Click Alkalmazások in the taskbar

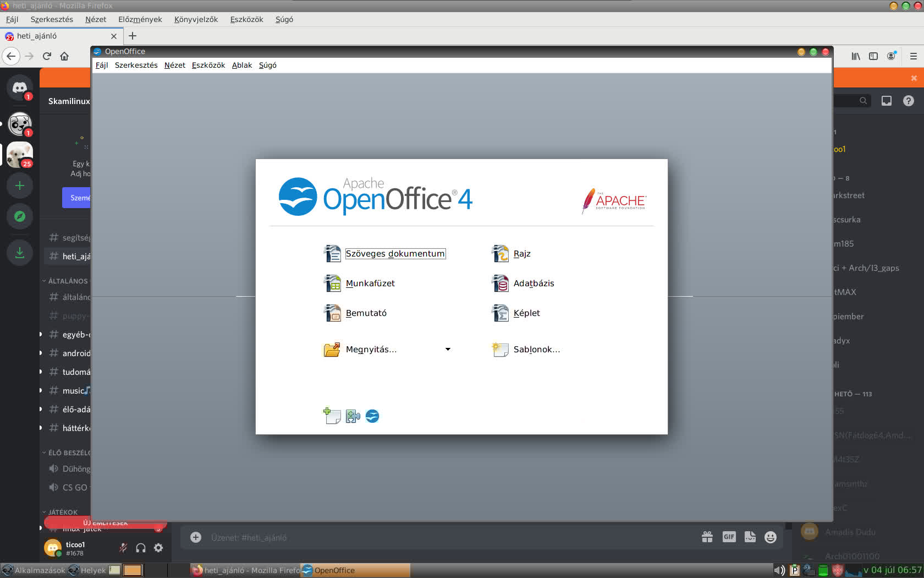[x=34, y=570]
